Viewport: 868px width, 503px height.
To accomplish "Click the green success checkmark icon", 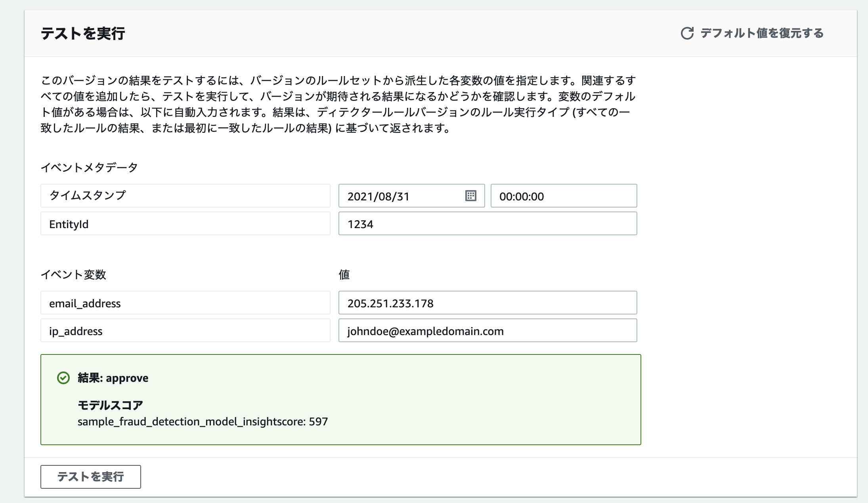I will [63, 378].
